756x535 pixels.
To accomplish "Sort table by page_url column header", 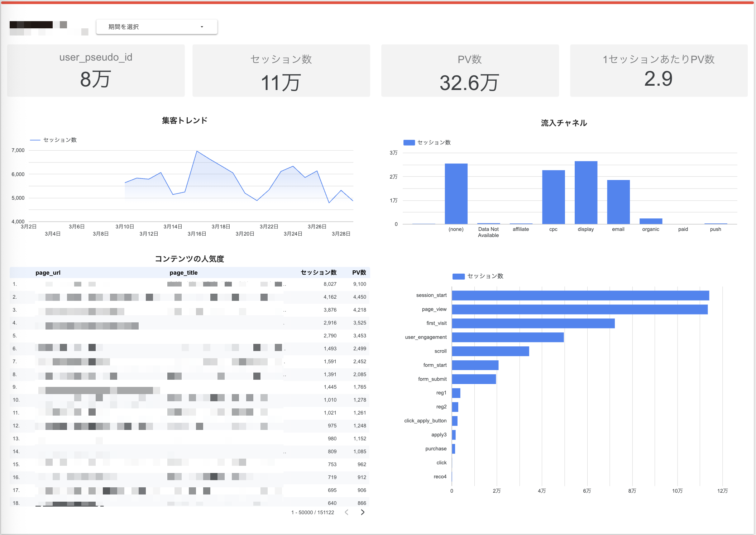I will coord(48,273).
